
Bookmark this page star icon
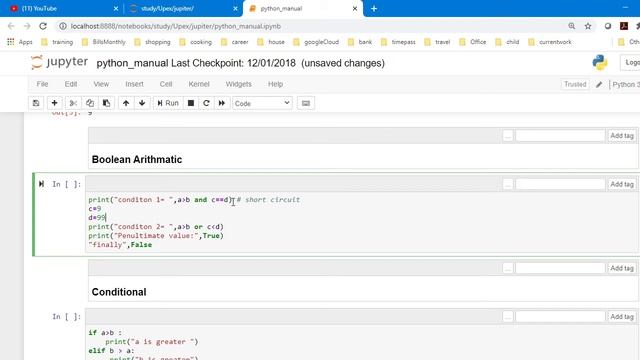588,26
